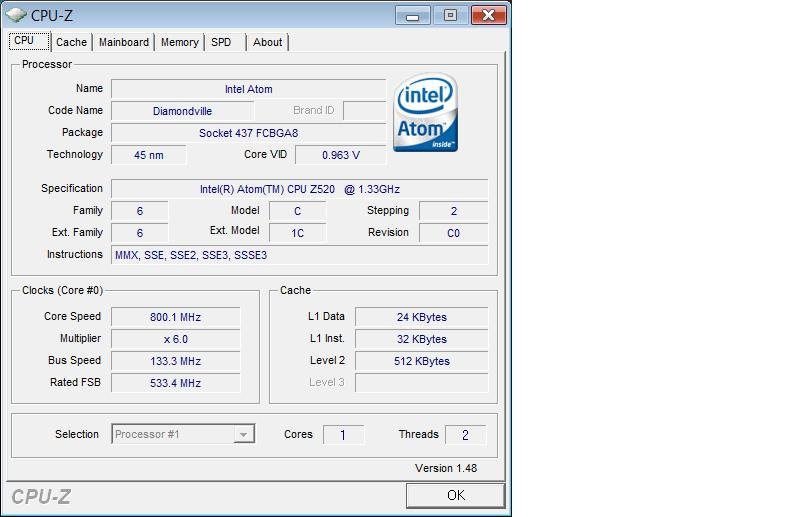
Task: Select the CPU tab
Action: [29, 41]
